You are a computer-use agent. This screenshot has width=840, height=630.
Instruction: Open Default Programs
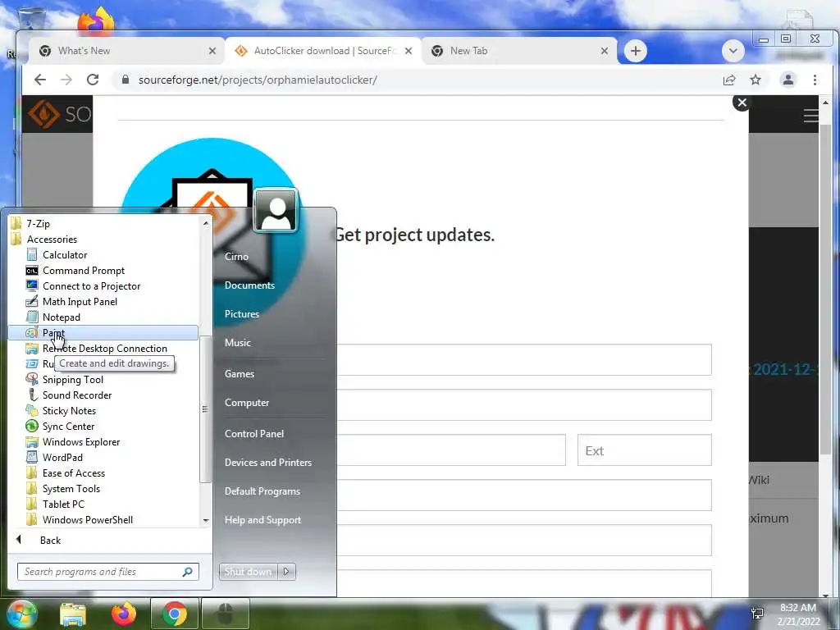(x=262, y=491)
